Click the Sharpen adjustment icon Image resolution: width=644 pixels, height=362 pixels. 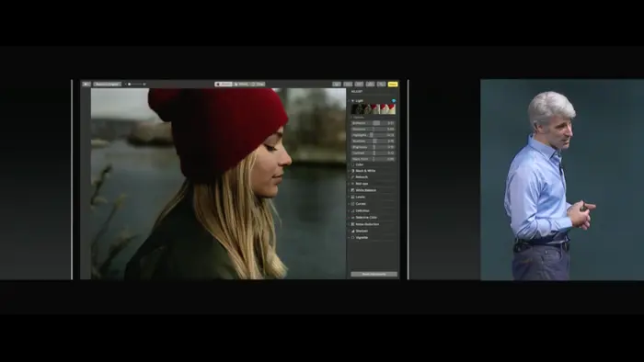[x=352, y=231]
